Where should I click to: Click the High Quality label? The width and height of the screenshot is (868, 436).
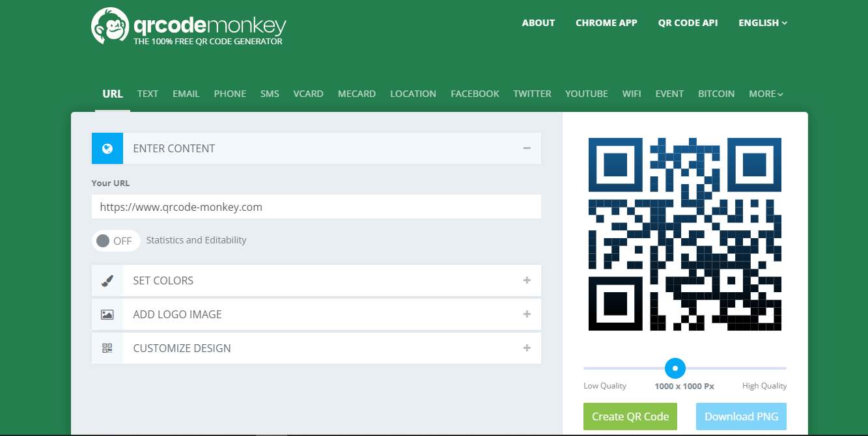tap(764, 386)
